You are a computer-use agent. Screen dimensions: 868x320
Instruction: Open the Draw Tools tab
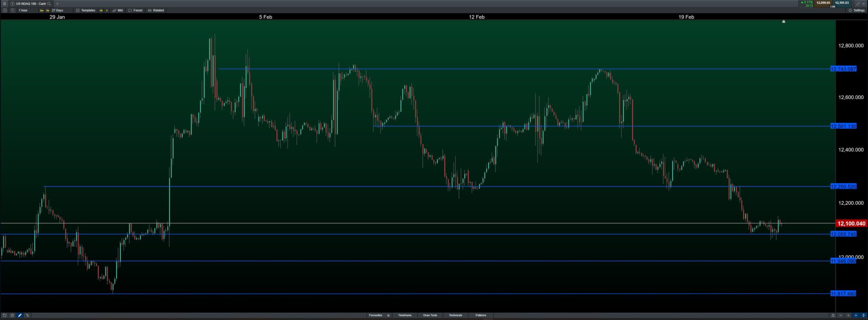[x=430, y=315]
